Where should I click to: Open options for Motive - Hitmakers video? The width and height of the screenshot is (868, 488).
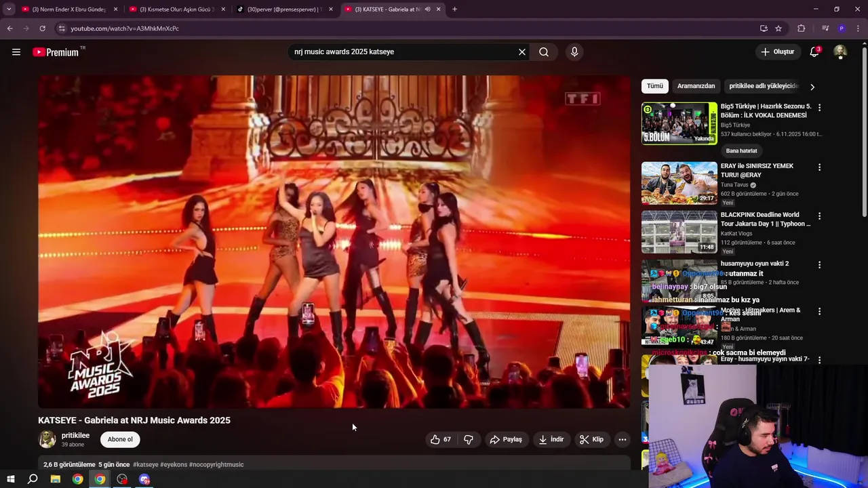[819, 311]
